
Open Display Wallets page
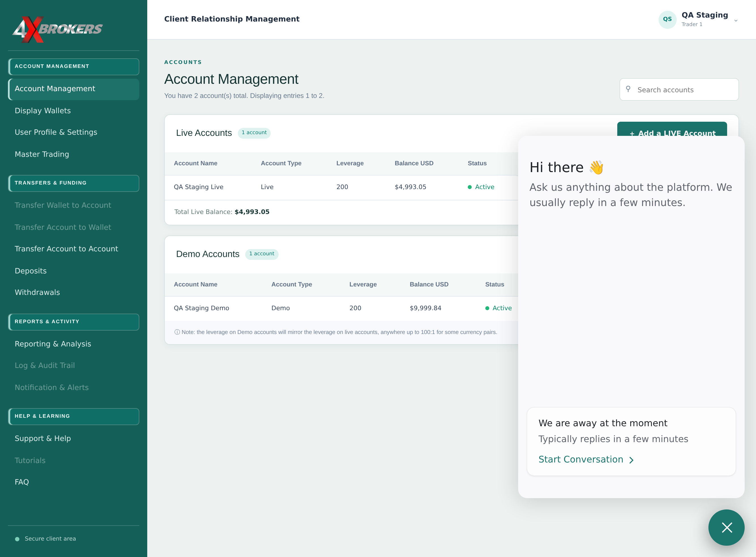(42, 111)
